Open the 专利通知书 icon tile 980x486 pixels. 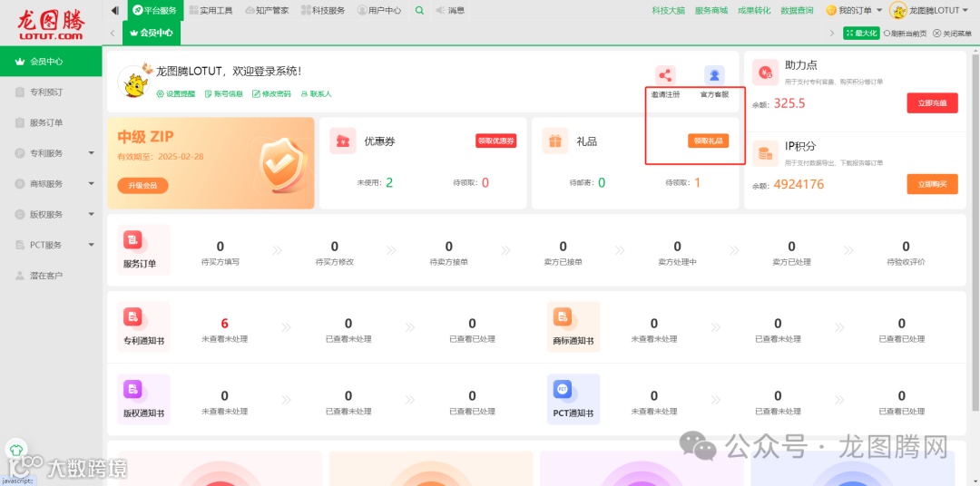[143, 326]
